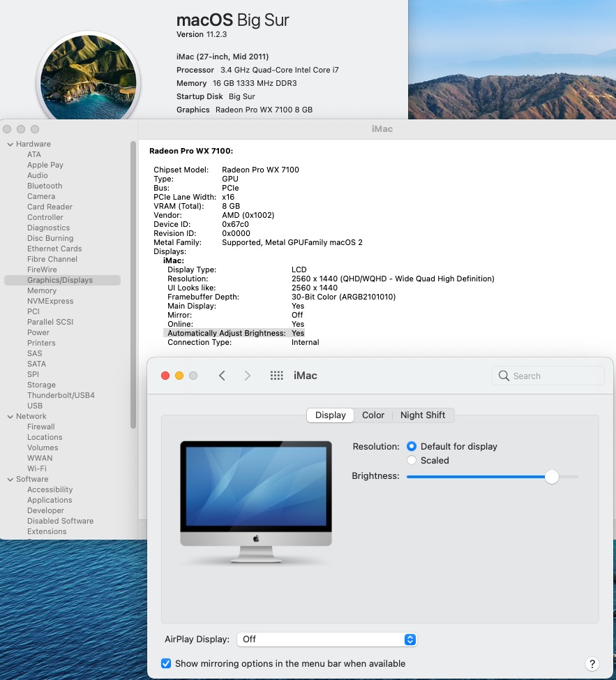Image resolution: width=616 pixels, height=680 pixels.
Task: Show all preferences with grid icon
Action: coord(276,376)
